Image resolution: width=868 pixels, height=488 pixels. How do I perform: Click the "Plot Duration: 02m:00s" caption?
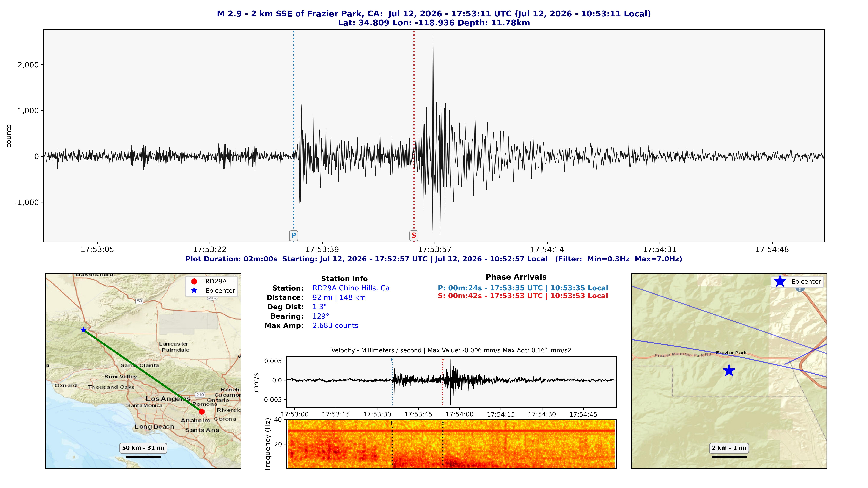434,259
